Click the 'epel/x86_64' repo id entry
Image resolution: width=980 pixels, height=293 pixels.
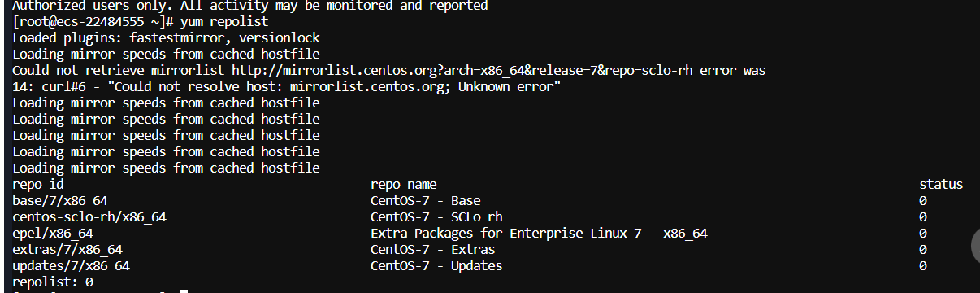point(53,234)
